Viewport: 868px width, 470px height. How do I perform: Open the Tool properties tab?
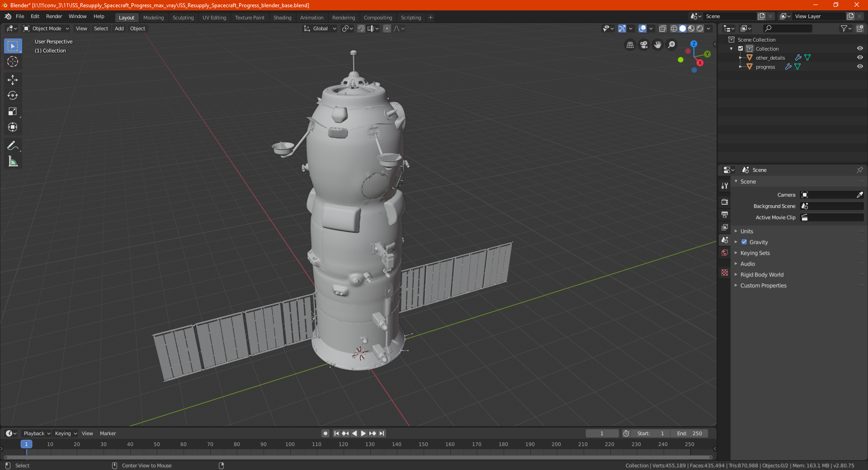(725, 186)
